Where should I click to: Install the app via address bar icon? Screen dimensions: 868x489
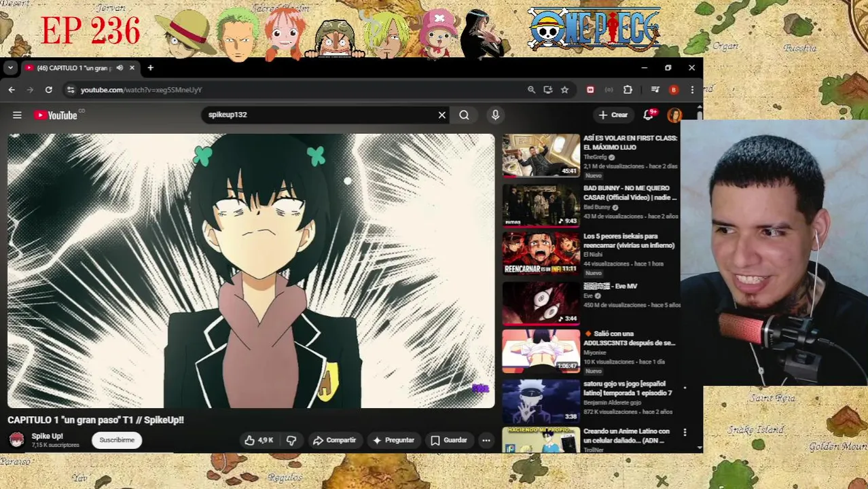click(x=548, y=90)
